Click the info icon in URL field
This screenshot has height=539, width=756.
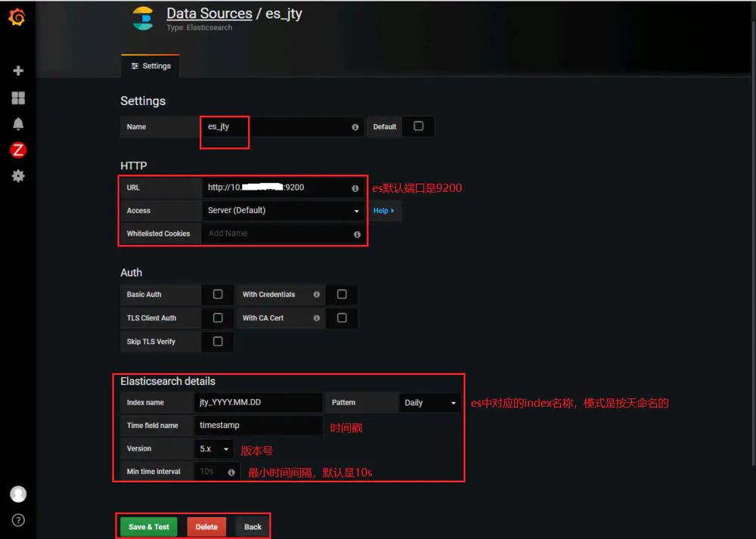355,188
